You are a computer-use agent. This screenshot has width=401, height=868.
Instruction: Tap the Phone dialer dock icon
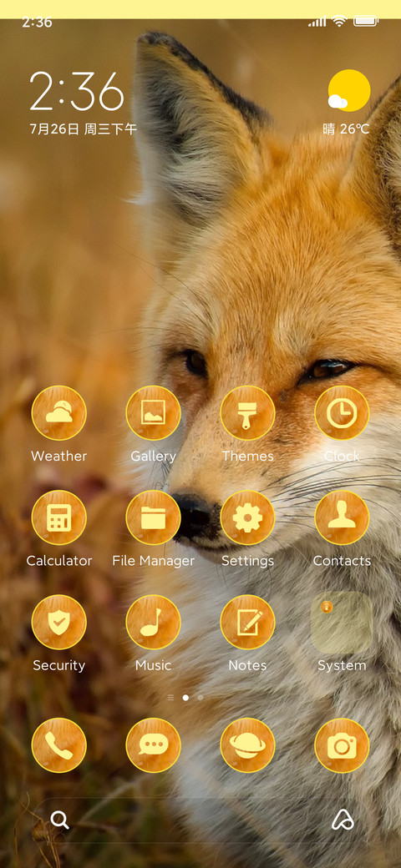(x=58, y=745)
